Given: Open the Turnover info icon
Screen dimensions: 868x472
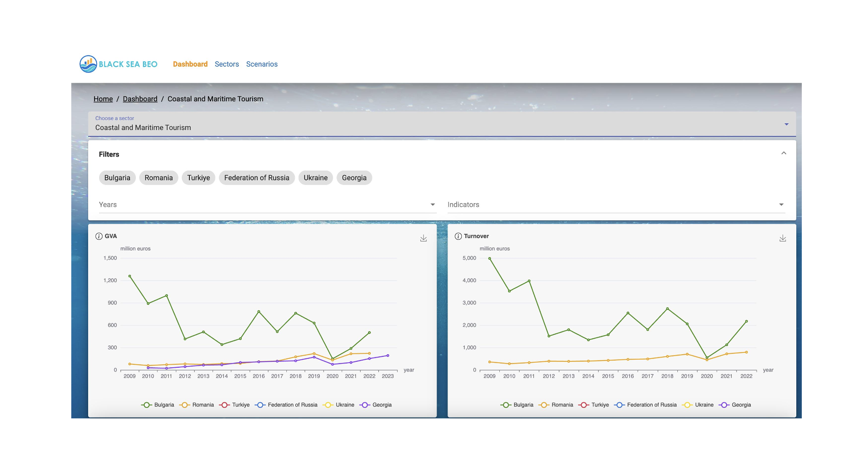Looking at the screenshot, I should point(458,236).
